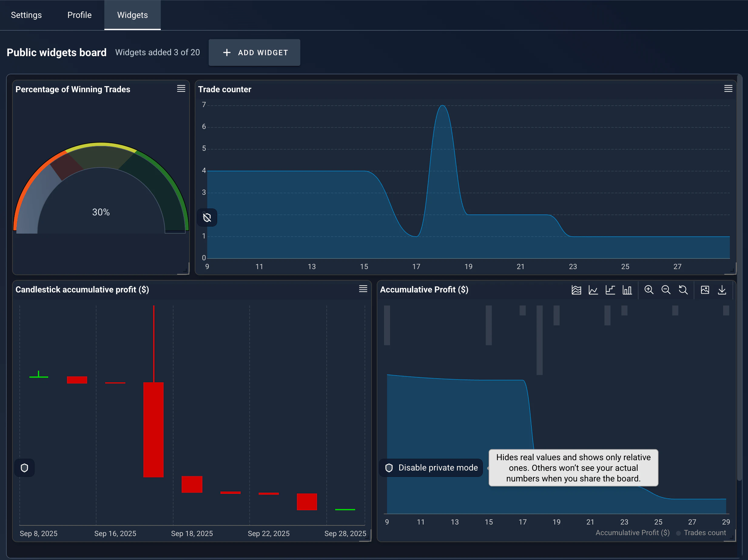The width and height of the screenshot is (748, 560).
Task: Click 'Public widgets board' heading
Action: tap(56, 52)
